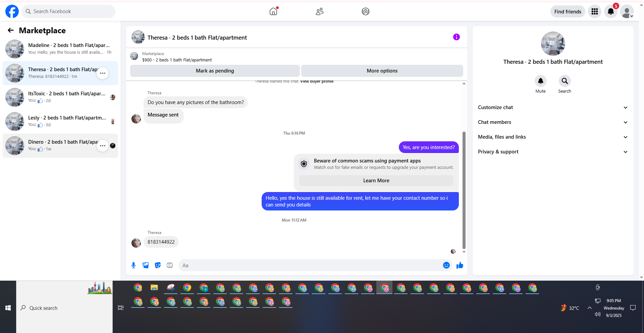Open Task View on the taskbar
The width and height of the screenshot is (644, 333).
pos(121,308)
